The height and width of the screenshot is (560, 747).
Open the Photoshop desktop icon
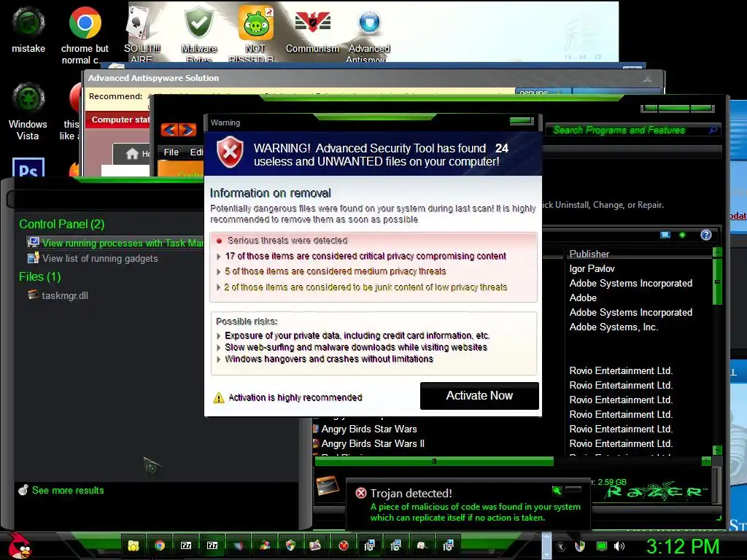coord(28,168)
